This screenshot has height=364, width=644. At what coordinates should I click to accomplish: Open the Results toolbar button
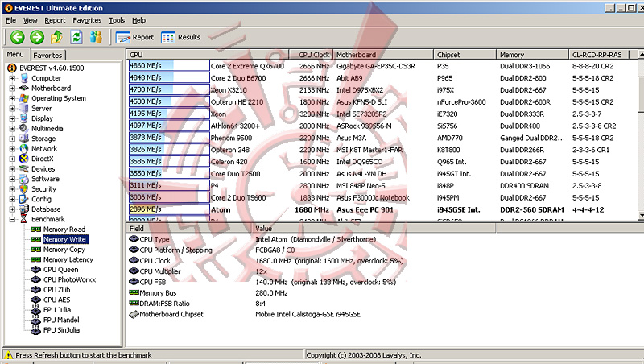tap(180, 37)
